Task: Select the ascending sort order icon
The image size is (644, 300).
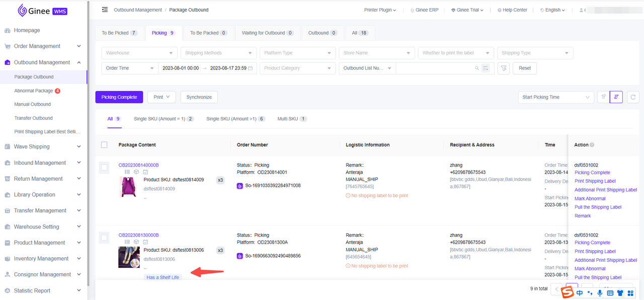Action: (x=603, y=97)
